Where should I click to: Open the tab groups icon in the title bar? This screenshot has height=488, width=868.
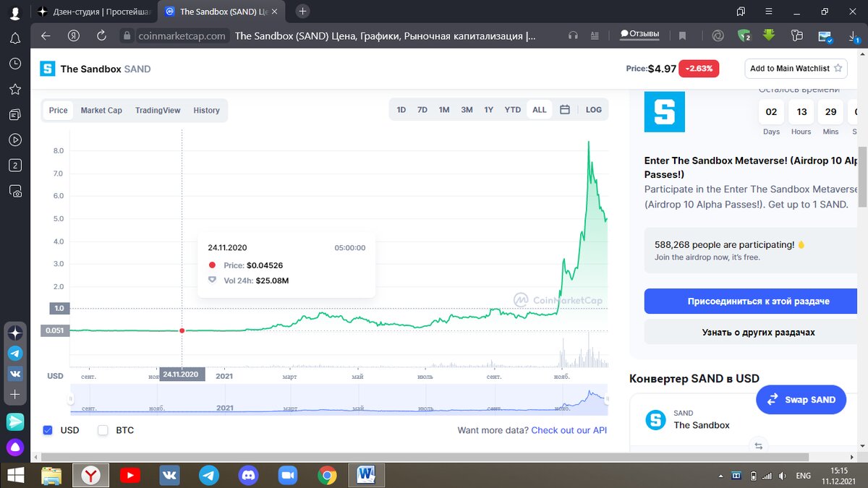(x=740, y=12)
